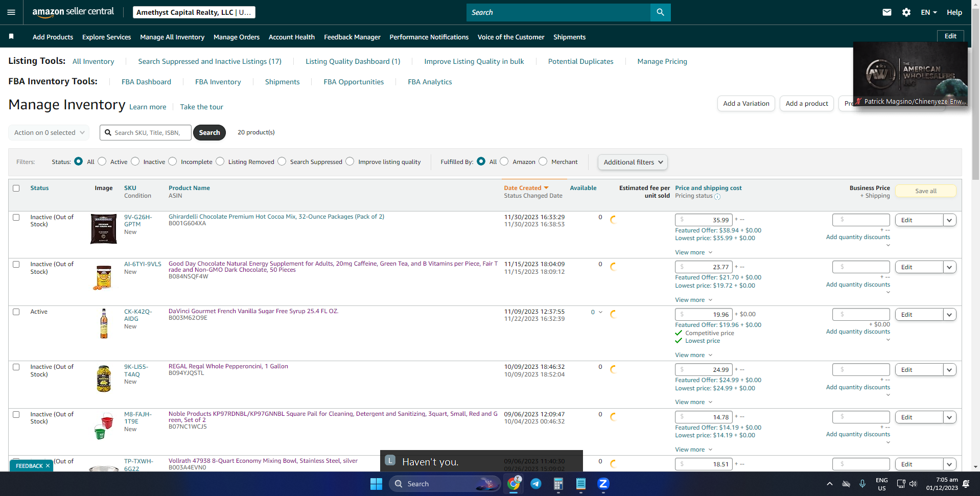The height and width of the screenshot is (496, 980).
Task: Open the Edit dropdown arrow for Good Day Chocolate
Action: click(949, 267)
